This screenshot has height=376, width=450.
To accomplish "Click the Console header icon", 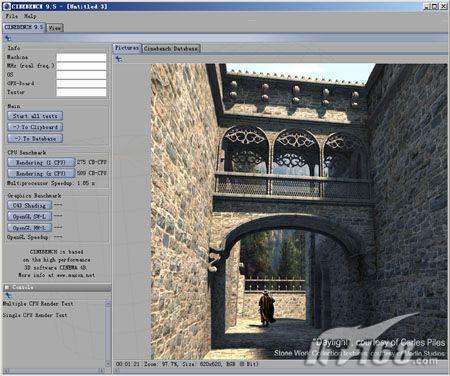I will coord(7,287).
